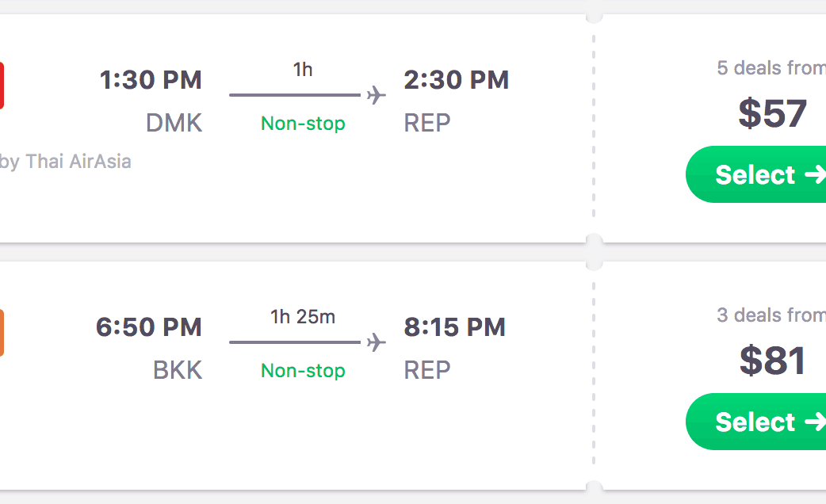The image size is (826, 504).
Task: Click the Non-stop label under 1h 25m
Action: (303, 371)
